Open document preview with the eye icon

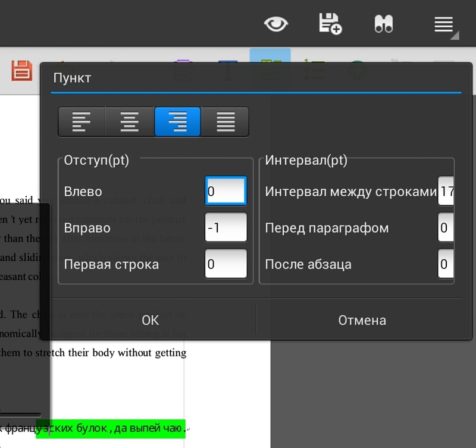pos(276,24)
